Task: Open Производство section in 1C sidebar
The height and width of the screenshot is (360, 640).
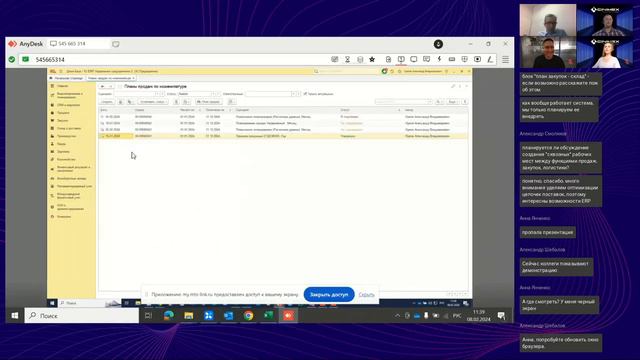Action: [x=66, y=136]
